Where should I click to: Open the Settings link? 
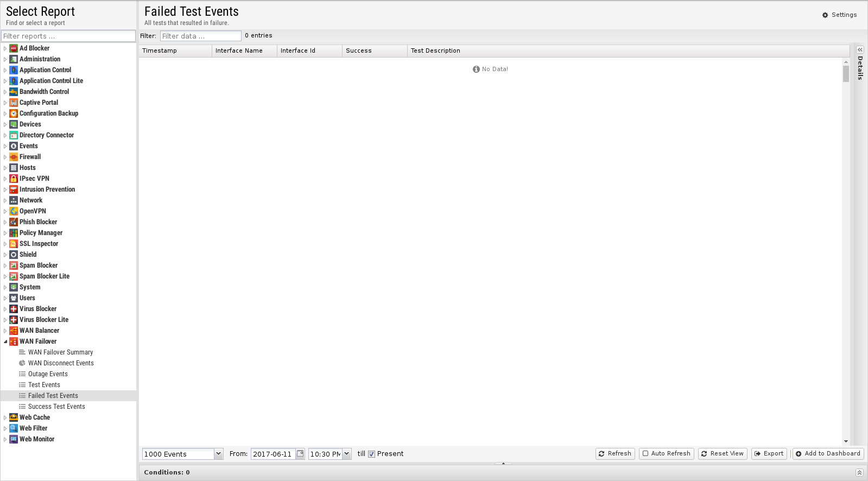[840, 15]
